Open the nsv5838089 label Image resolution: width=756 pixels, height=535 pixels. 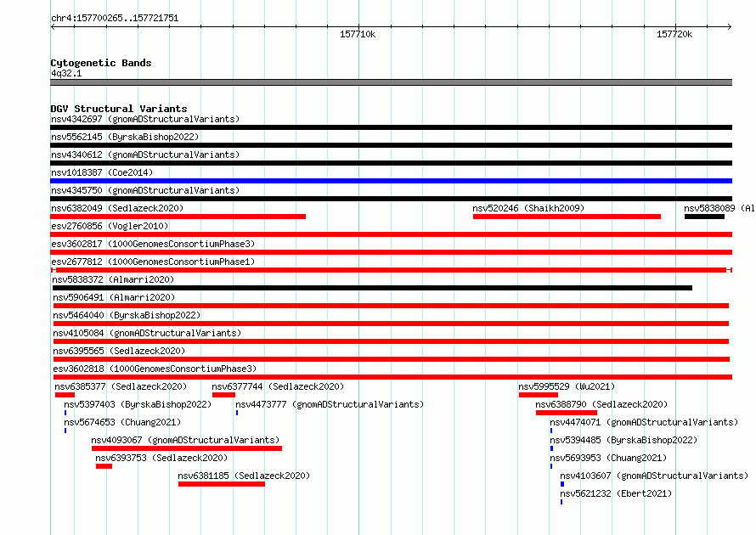pyautogui.click(x=719, y=208)
